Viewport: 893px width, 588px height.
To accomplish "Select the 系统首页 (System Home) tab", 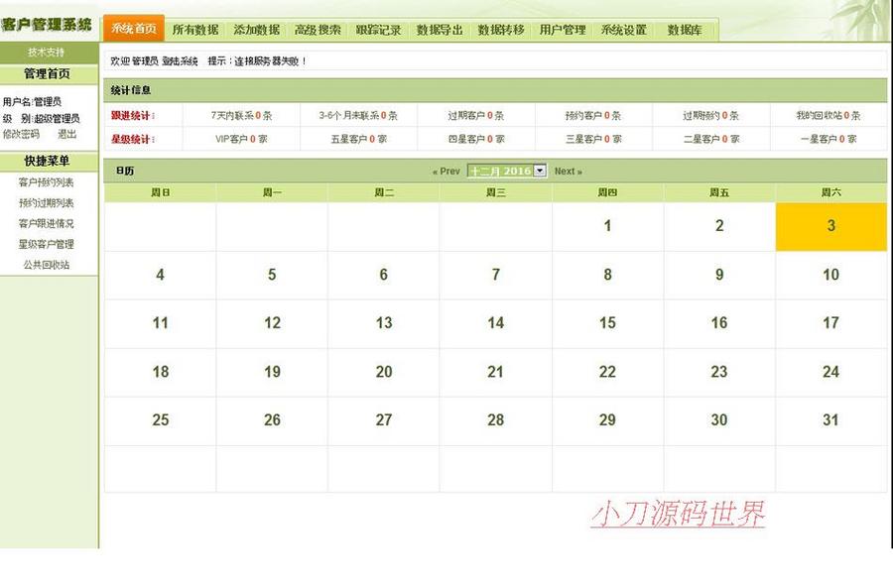I will tap(133, 29).
